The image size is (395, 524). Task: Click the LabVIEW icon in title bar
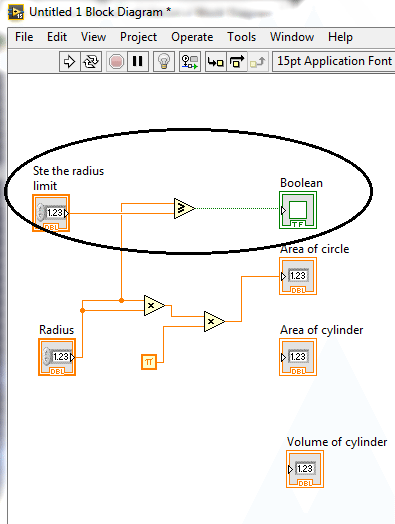pyautogui.click(x=16, y=12)
